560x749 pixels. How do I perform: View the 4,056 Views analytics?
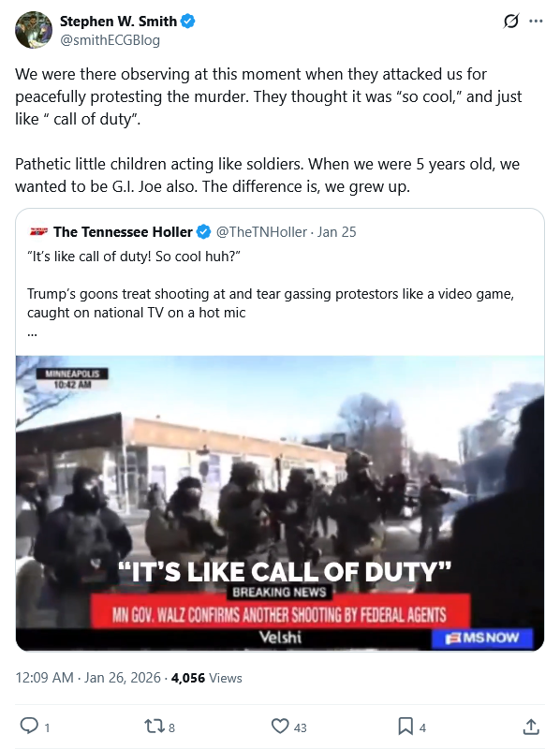coord(206,678)
